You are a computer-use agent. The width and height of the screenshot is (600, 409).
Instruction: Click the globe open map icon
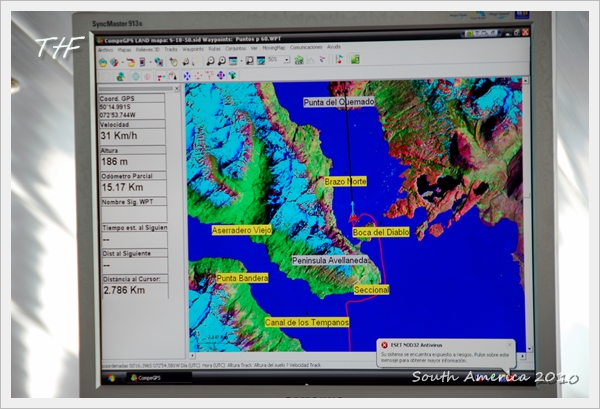point(103,62)
